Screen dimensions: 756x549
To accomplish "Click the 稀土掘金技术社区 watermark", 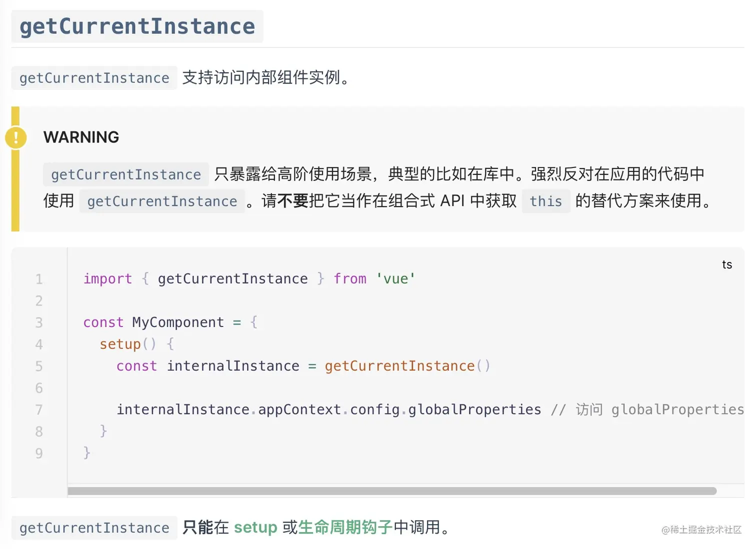I will tap(701, 529).
